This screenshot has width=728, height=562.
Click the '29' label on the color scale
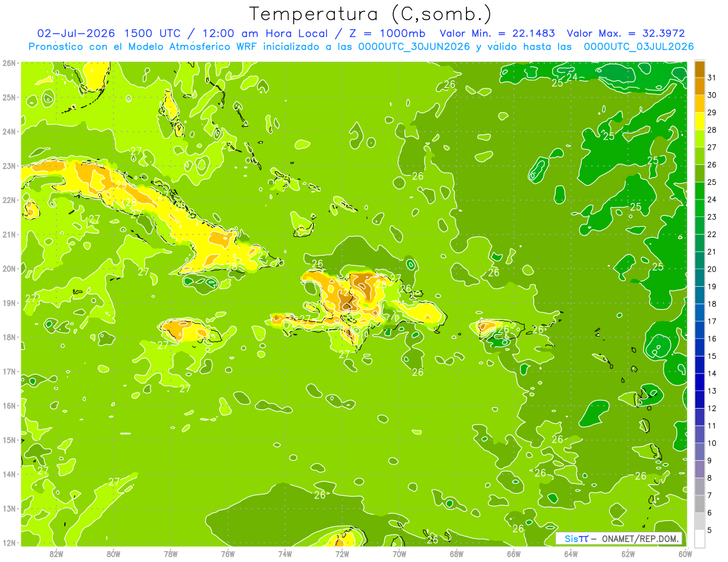[712, 113]
